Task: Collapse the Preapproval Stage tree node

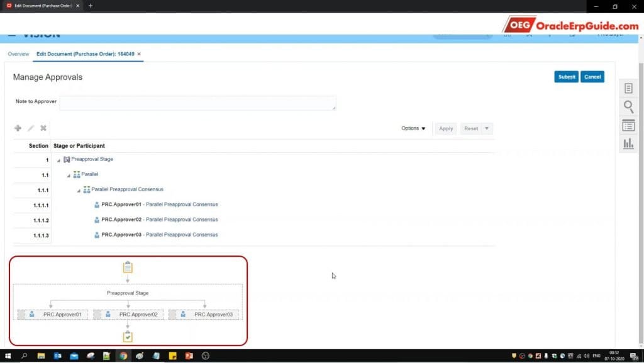Action: point(58,159)
